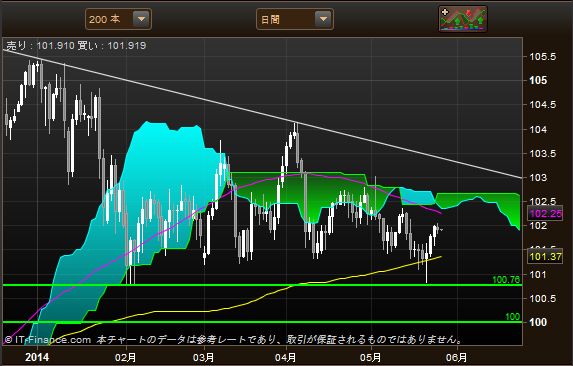Select the green 100 horizontal line label

tap(512, 317)
